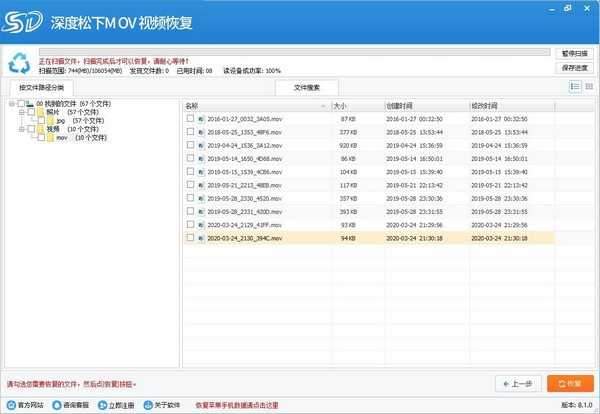This screenshot has height=414, width=600.
Task: Click the 920 KB size cell
Action: 348,145
